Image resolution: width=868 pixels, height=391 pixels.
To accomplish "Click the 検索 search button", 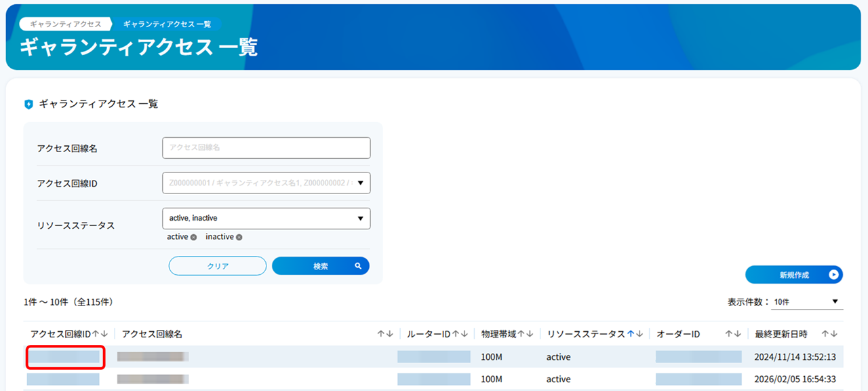I will (x=320, y=266).
